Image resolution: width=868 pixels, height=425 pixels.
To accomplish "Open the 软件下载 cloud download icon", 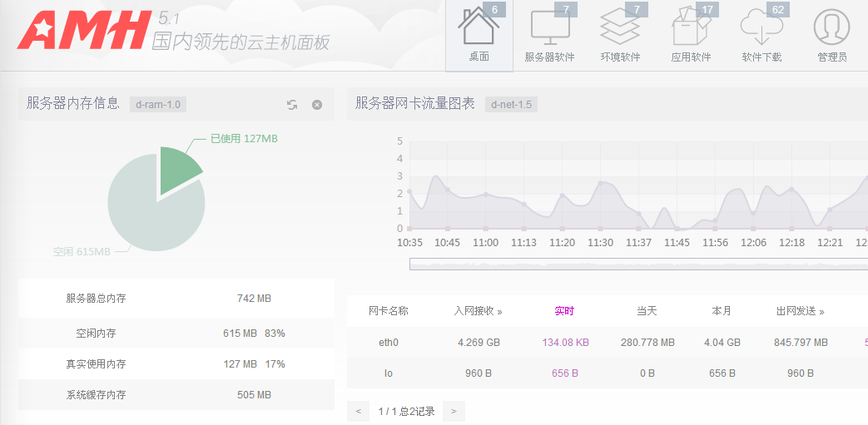I will [761, 33].
